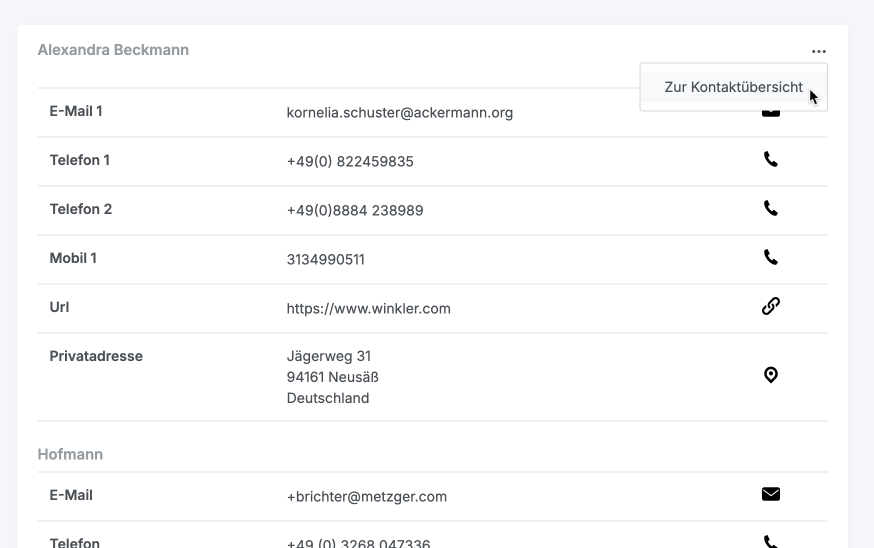Screen dimensions: 874x548
Task: Open https://www.winkler.com link
Action: 368,309
